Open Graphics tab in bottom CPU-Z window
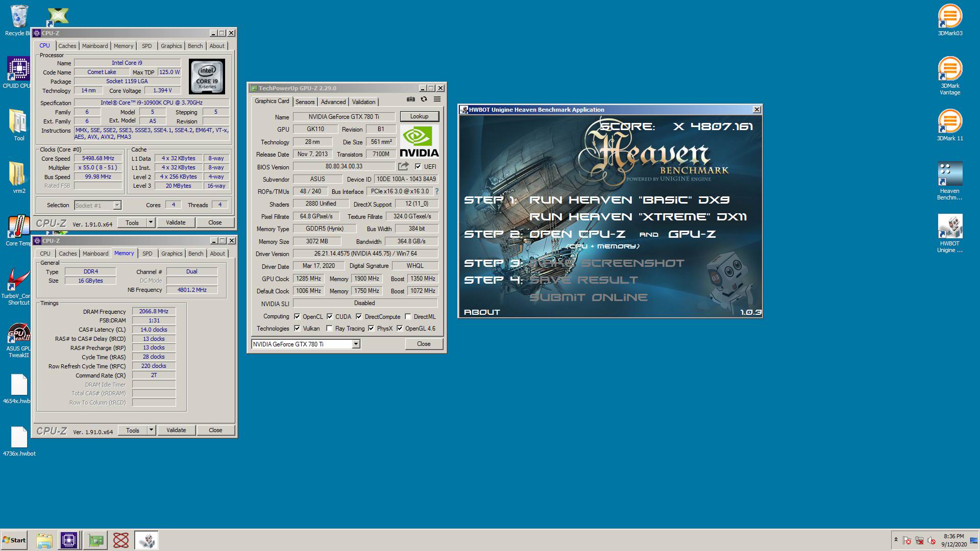 pos(171,254)
